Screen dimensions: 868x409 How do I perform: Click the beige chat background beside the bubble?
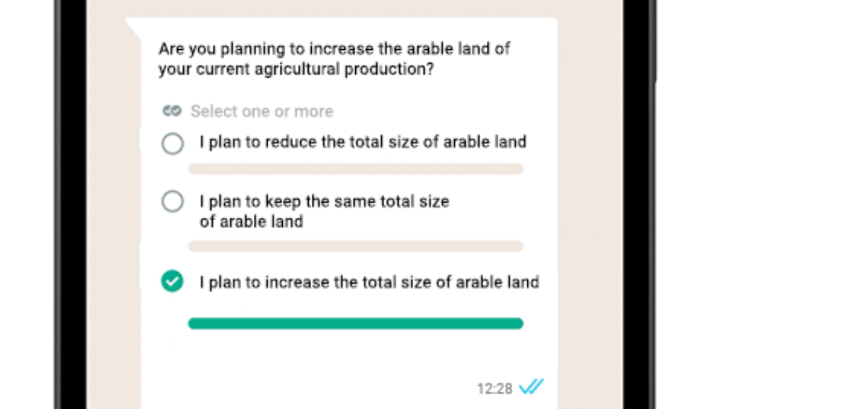coord(590,217)
